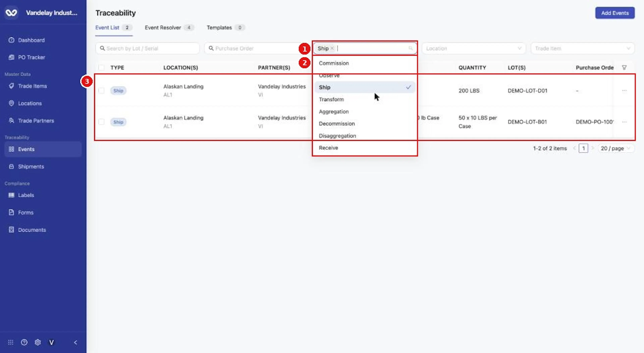
Task: Choose Aggregation from the type list
Action: [x=365, y=112]
